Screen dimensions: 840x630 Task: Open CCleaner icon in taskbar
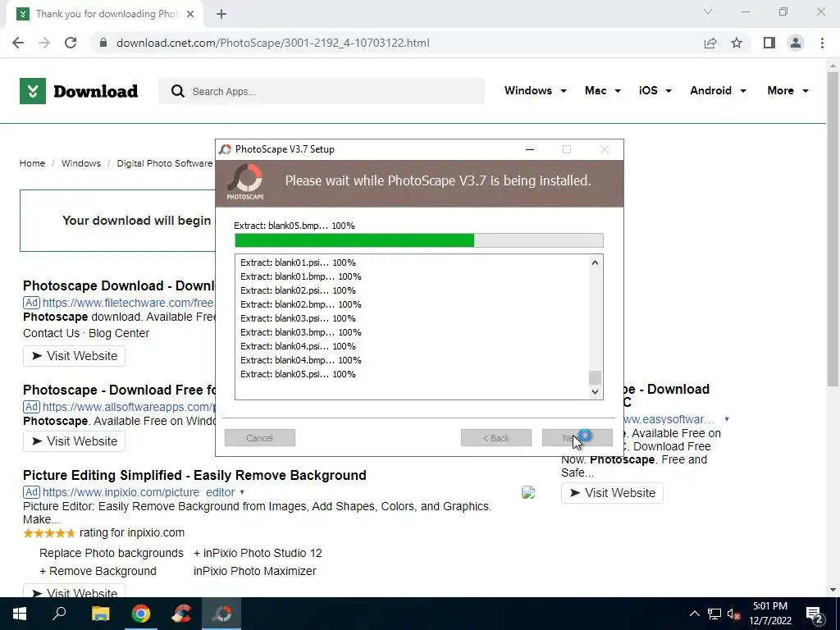pos(181,614)
